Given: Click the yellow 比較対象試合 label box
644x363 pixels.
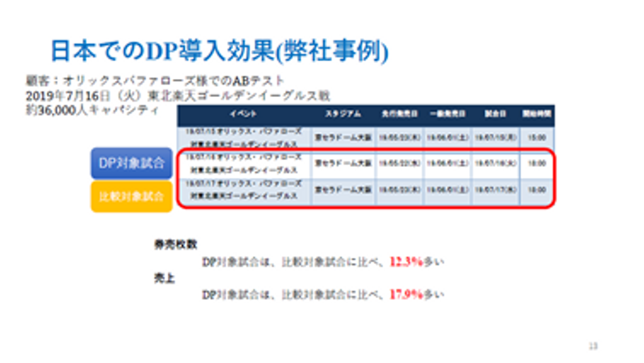Looking at the screenshot, I should (x=131, y=196).
